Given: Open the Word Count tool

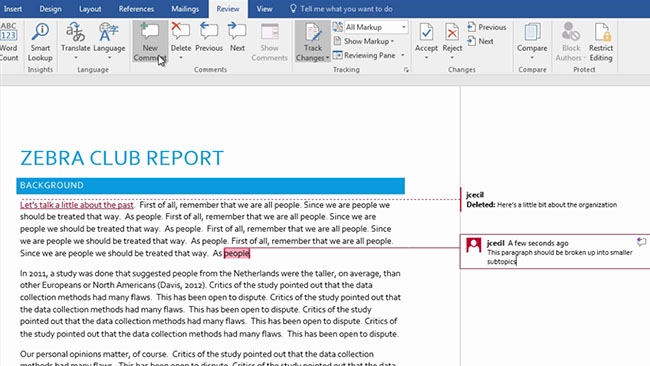Looking at the screenshot, I should 8,41.
